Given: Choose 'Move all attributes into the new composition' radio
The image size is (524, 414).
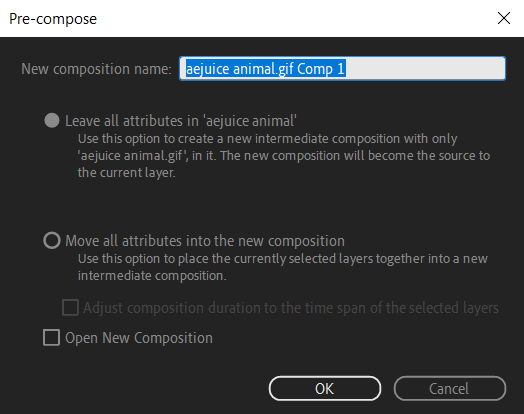Looking at the screenshot, I should [52, 241].
